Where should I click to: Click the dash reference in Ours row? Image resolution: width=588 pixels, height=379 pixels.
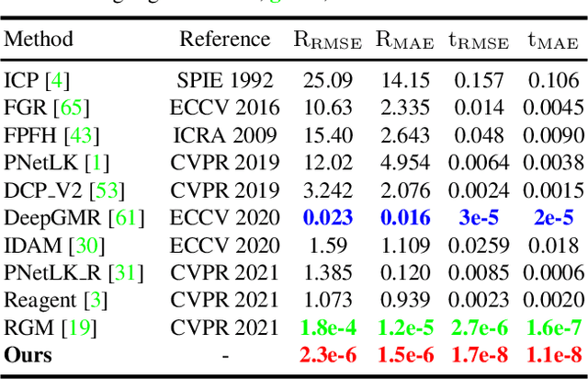225,356
